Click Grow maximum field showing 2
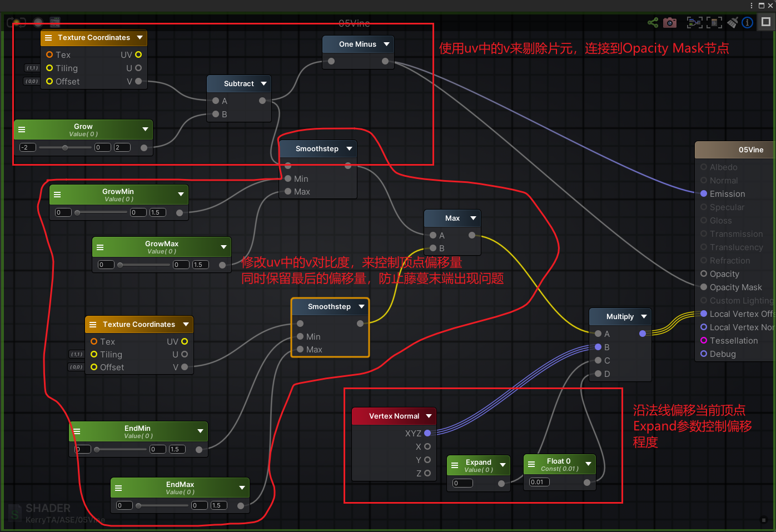The width and height of the screenshot is (776, 532). point(122,147)
